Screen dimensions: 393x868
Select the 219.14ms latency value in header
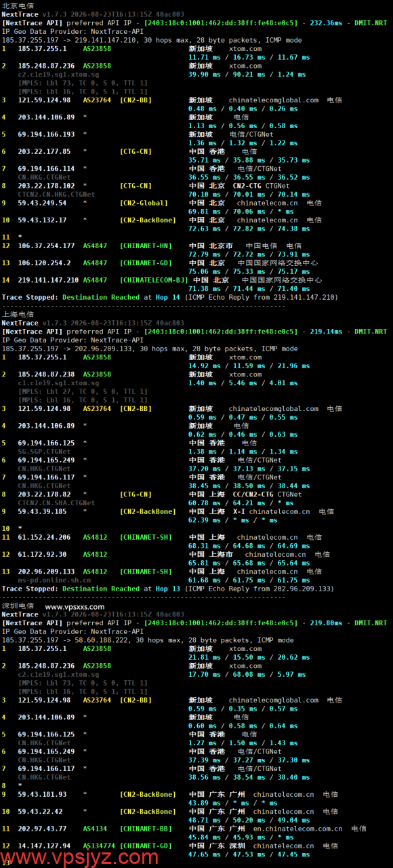[326, 332]
